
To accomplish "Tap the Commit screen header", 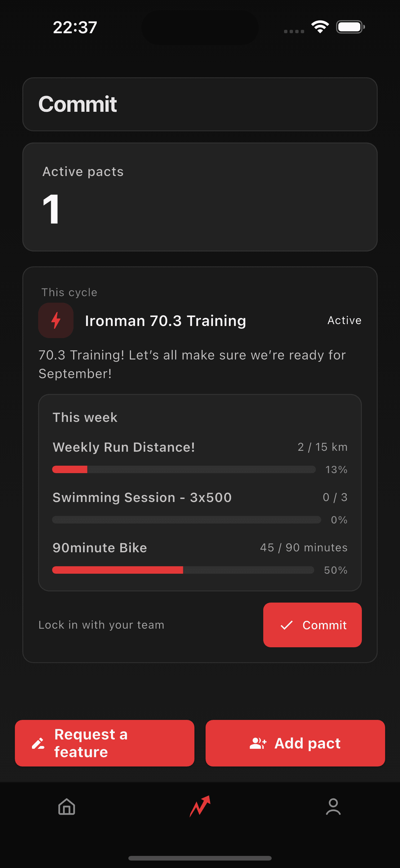I will pos(78,104).
